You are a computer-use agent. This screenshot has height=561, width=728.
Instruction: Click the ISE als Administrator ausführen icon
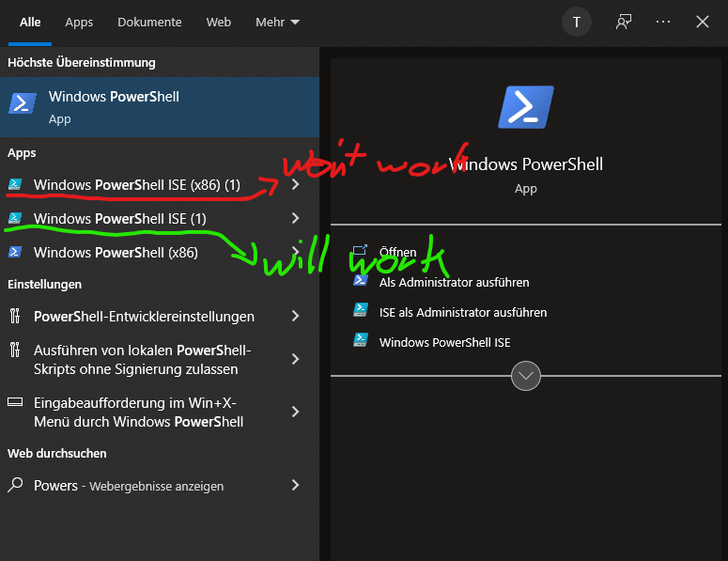pyautogui.click(x=361, y=310)
